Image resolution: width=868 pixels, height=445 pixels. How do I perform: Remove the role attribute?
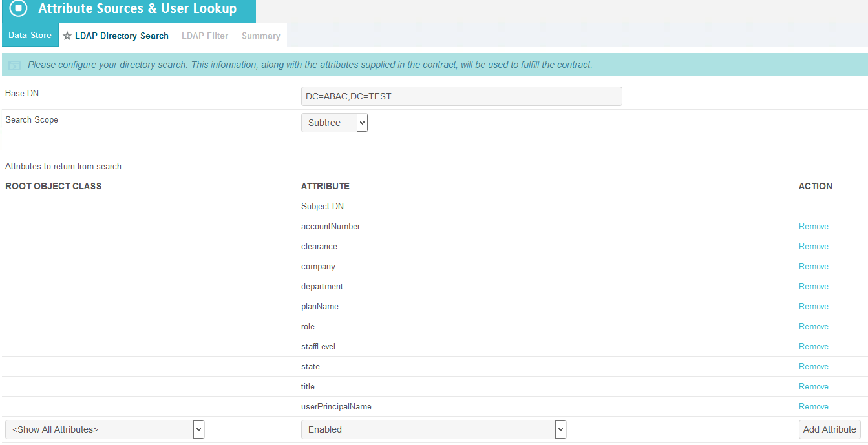pos(814,327)
